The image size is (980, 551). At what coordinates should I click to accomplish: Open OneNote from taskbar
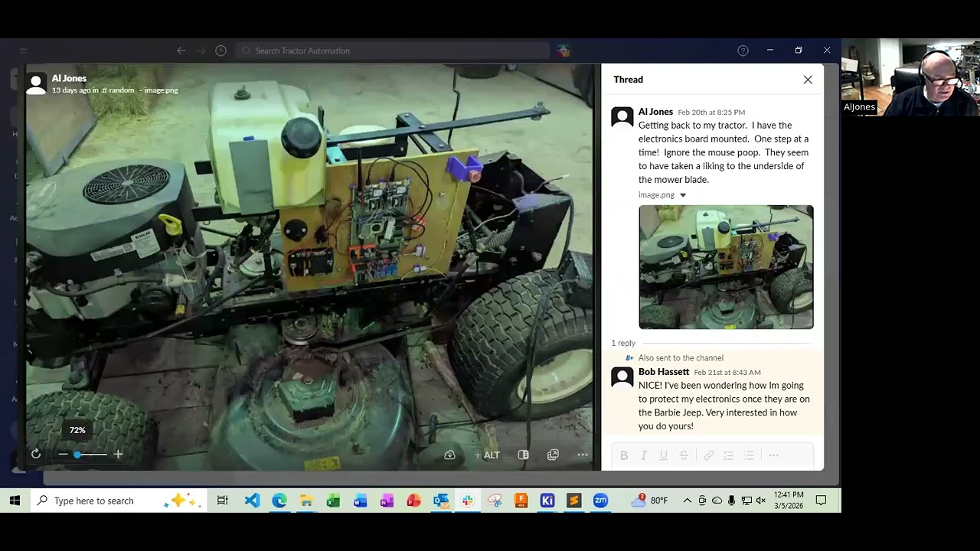tap(387, 500)
